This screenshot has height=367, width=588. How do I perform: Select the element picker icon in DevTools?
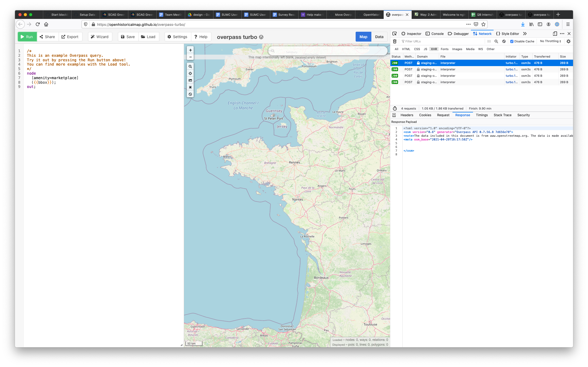click(395, 34)
